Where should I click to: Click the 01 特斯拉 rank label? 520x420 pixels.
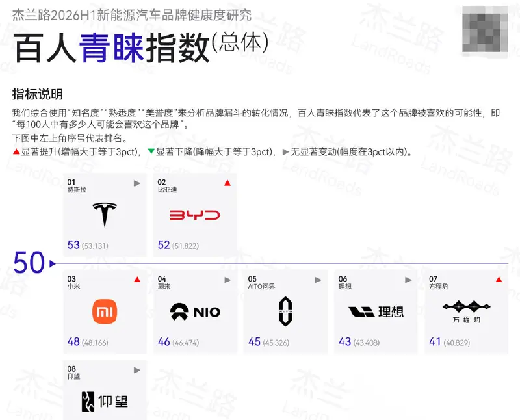77,186
